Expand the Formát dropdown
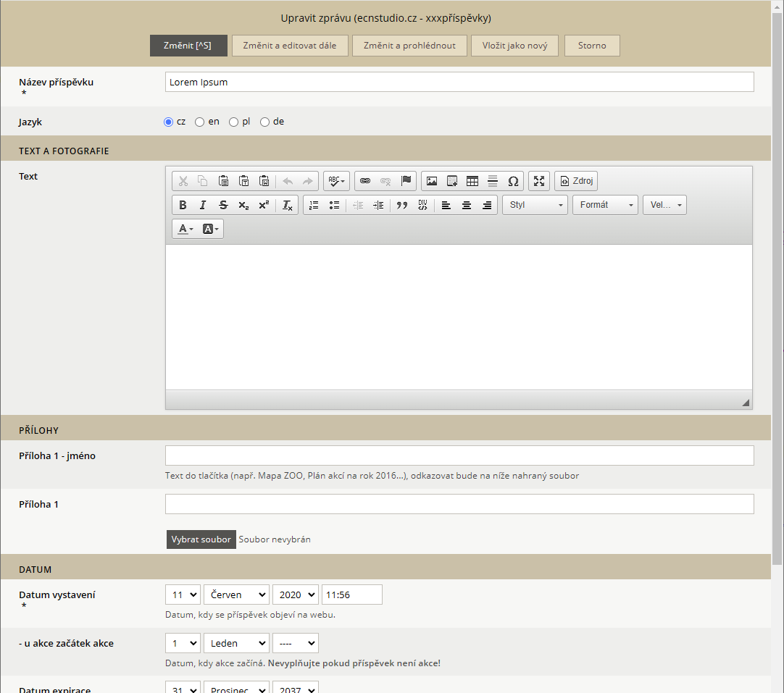This screenshot has height=693, width=784. pos(605,205)
